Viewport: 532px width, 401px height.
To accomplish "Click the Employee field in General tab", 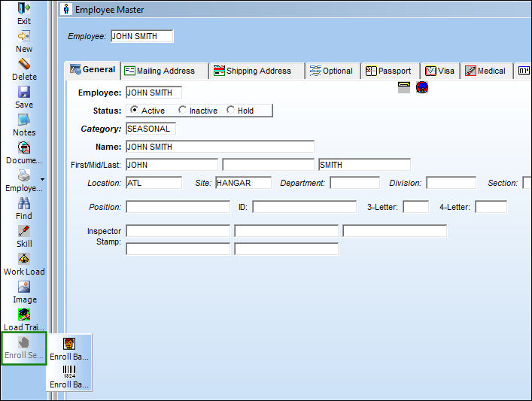I will point(154,93).
